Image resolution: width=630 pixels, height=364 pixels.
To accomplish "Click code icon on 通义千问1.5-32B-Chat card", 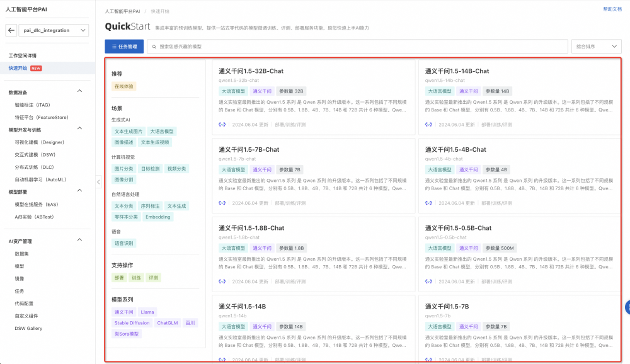I will [222, 125].
